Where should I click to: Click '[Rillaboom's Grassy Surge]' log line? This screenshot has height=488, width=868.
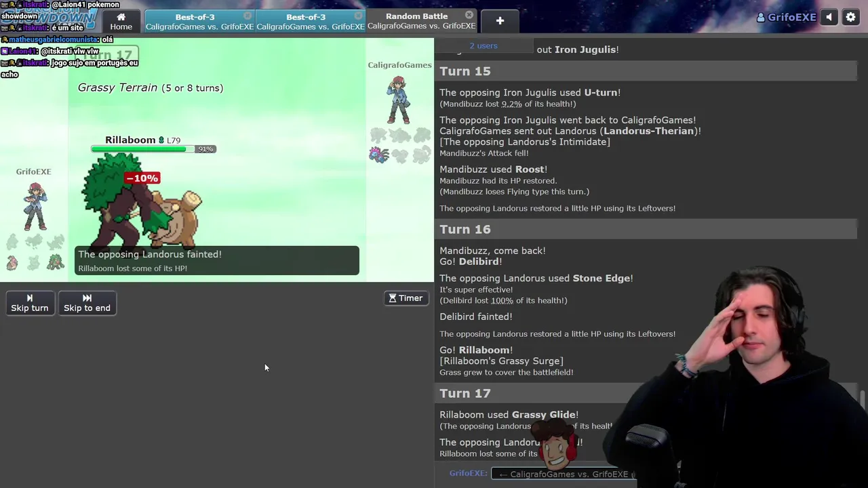coord(501,361)
